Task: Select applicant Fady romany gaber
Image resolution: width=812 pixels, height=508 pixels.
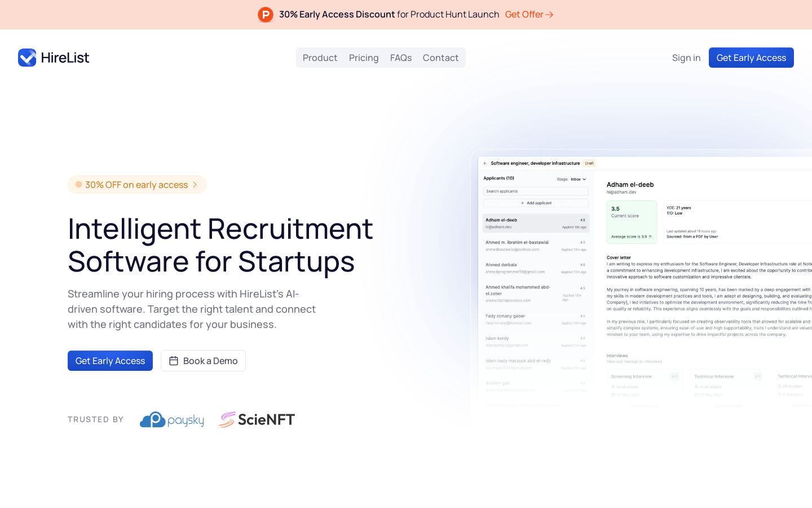Action: [536, 319]
